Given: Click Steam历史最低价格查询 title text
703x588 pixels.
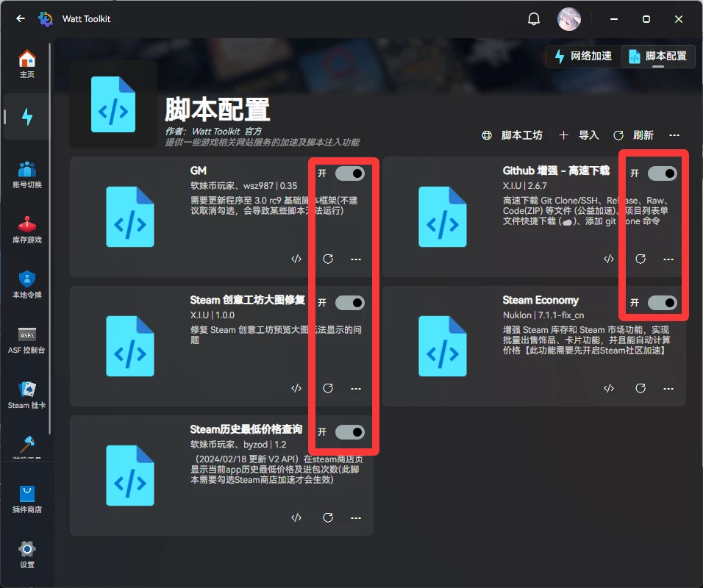Looking at the screenshot, I should (x=246, y=429).
